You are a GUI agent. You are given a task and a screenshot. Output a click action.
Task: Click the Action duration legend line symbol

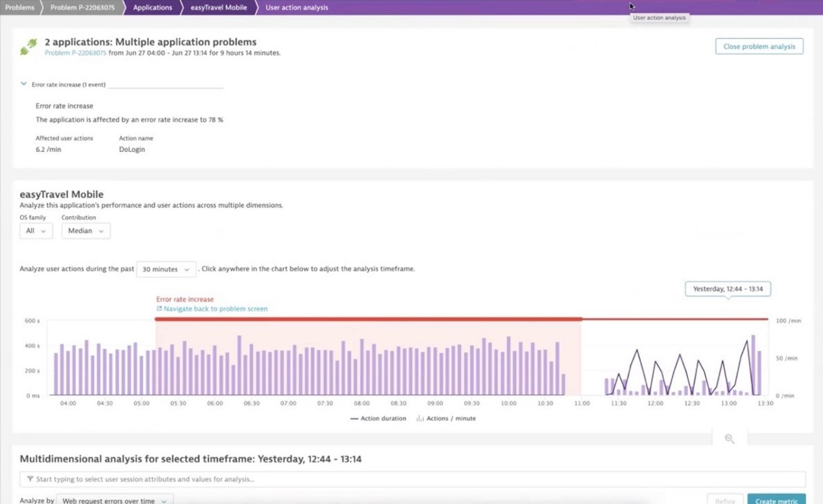point(355,418)
